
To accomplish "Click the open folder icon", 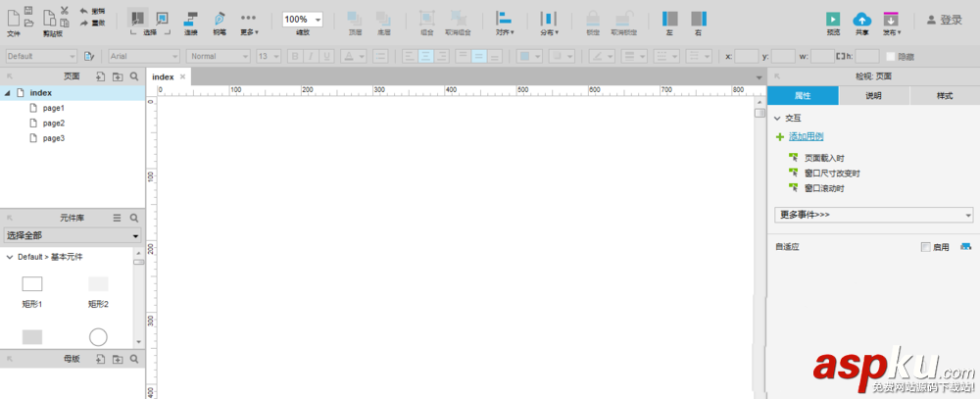I will [28, 24].
